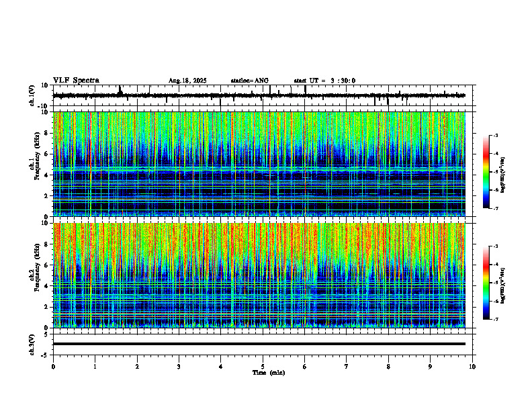The height and width of the screenshot is (411, 532).
Task: Click the ch.1 'Frequency (kHz)' axis label
Action: (36, 156)
